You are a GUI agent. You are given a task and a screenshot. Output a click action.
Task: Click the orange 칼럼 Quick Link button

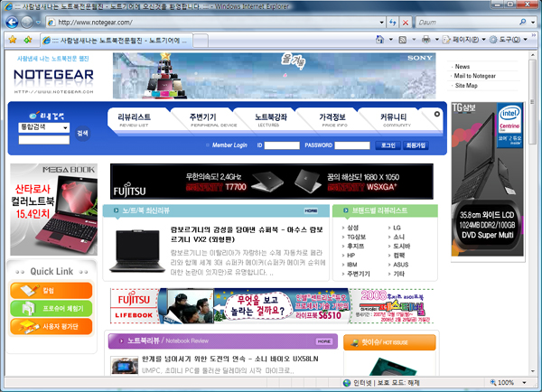pos(51,290)
